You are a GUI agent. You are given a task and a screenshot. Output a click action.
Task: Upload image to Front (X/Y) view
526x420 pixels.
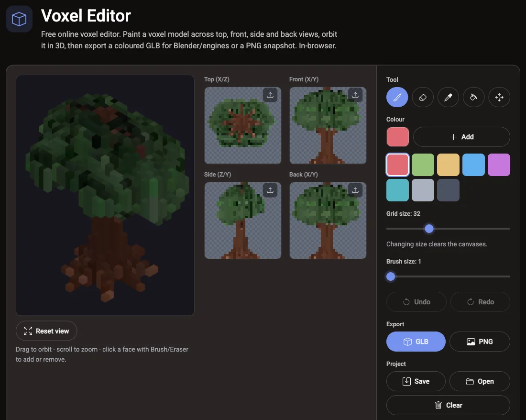pyautogui.click(x=355, y=95)
